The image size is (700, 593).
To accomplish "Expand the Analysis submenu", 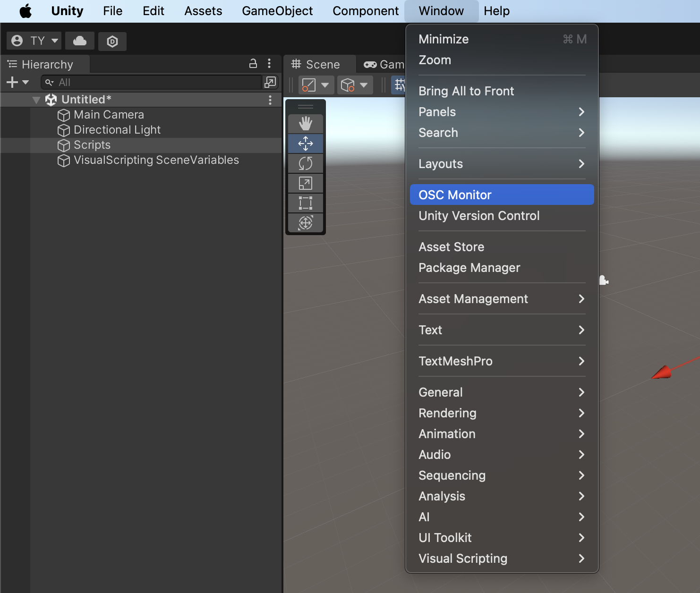I will pyautogui.click(x=502, y=496).
